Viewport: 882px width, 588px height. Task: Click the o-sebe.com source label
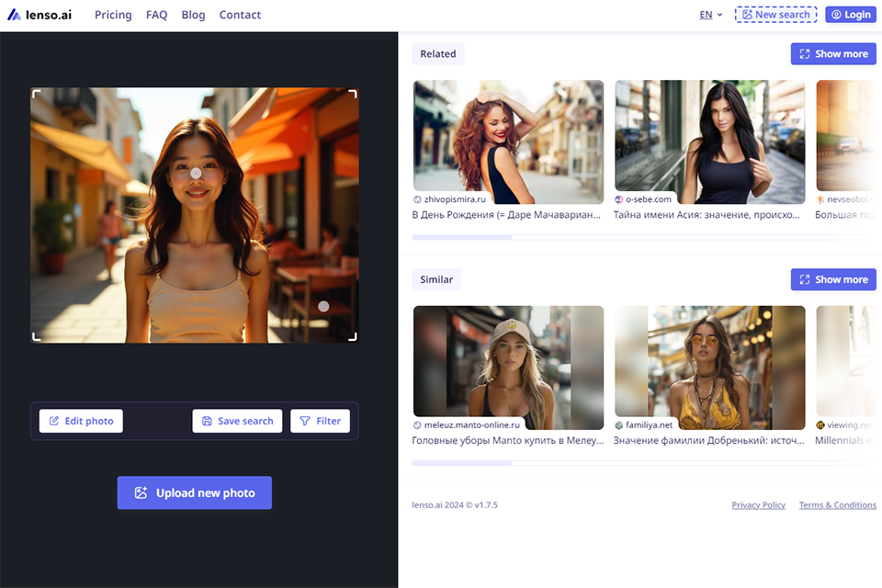click(x=643, y=199)
